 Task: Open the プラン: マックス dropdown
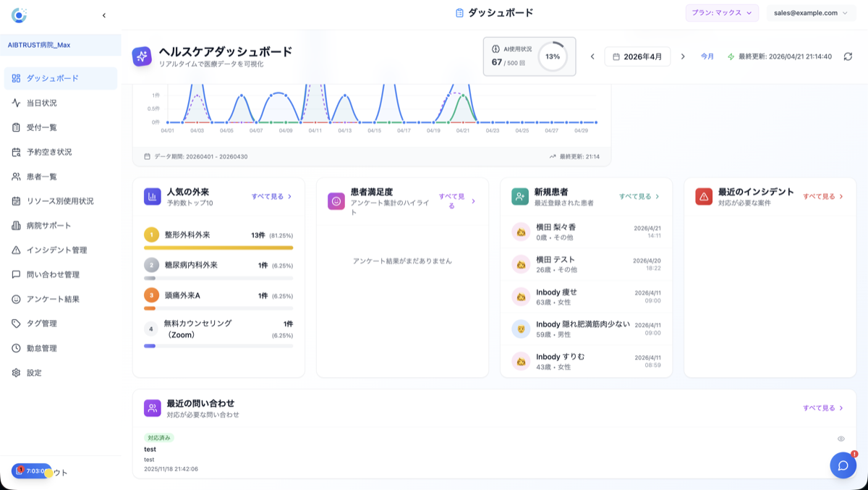click(722, 12)
